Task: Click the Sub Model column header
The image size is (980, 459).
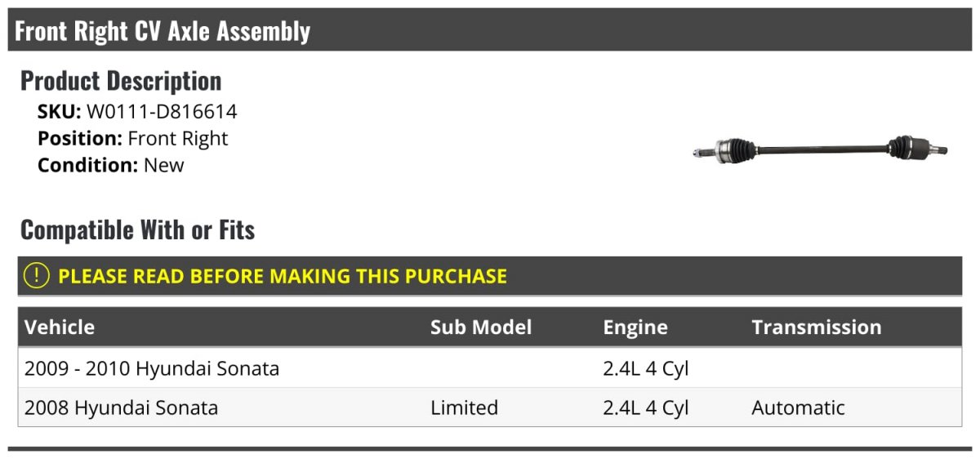Action: (481, 328)
